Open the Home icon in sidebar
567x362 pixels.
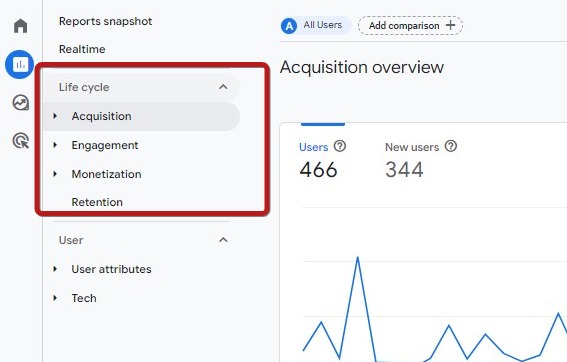pyautogui.click(x=20, y=26)
